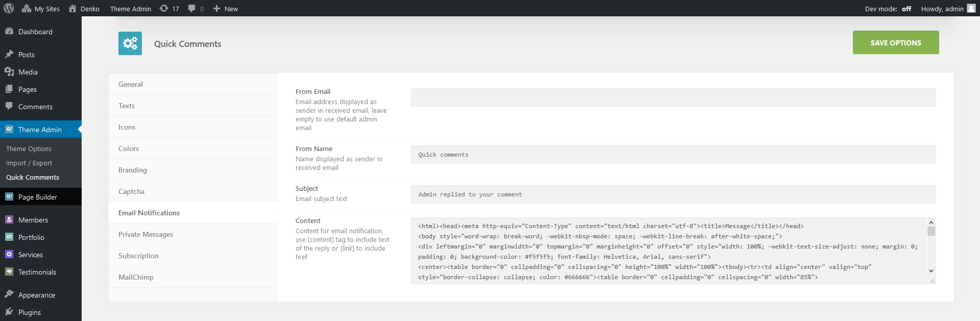Open My Sites network icon

(26, 8)
